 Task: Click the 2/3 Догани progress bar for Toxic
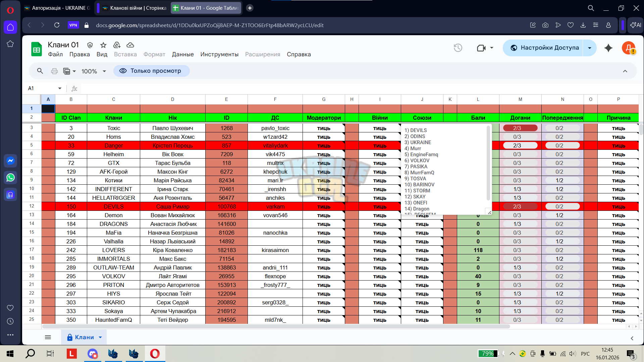(520, 128)
